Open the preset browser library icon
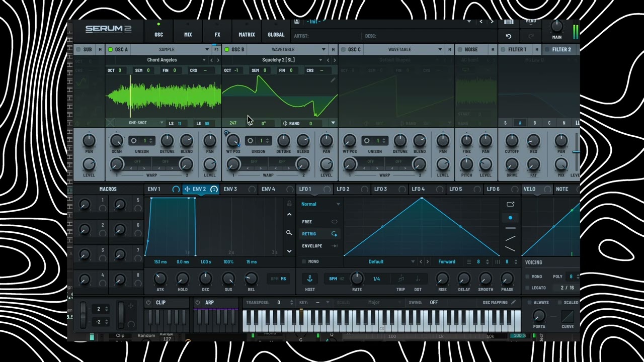This screenshot has width=644, height=362. click(509, 22)
